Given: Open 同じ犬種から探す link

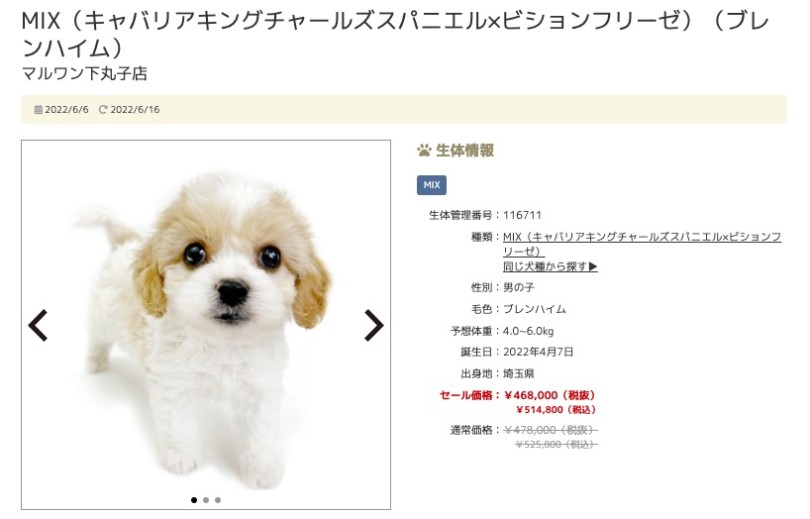Looking at the screenshot, I should (550, 266).
